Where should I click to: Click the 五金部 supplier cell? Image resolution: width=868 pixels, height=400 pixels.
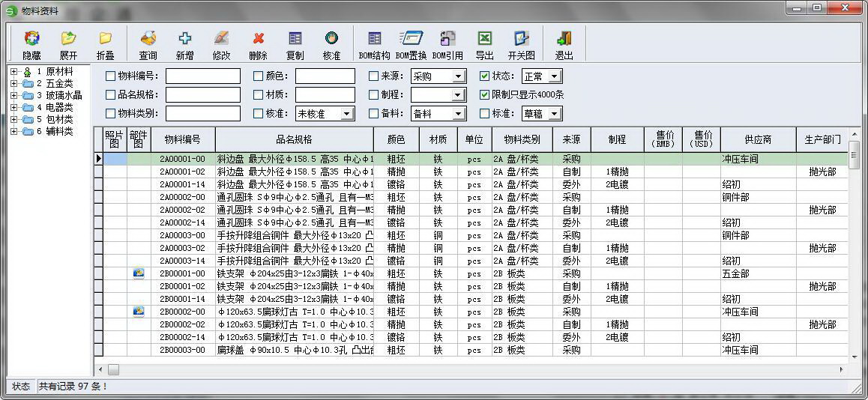[x=759, y=273]
